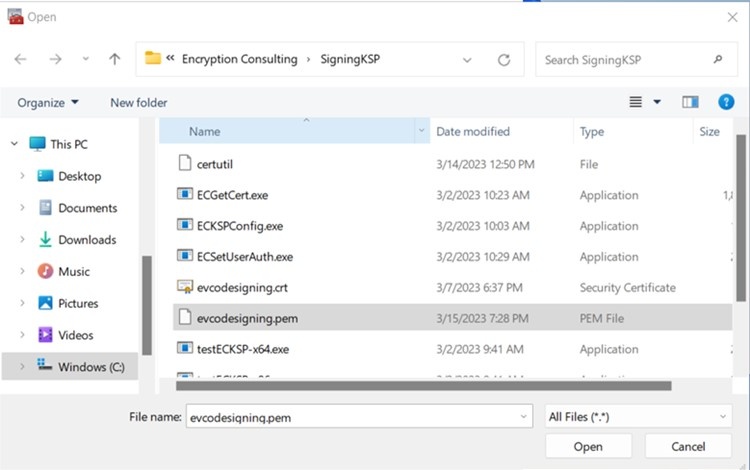Go forward using the right arrow
The width and height of the screenshot is (750, 470).
[x=55, y=59]
